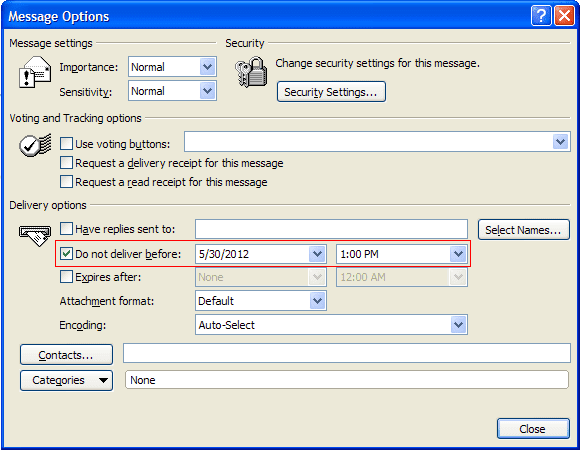Viewport: 580px width, 451px height.
Task: Check Request a delivery receipt option
Action: [x=66, y=162]
